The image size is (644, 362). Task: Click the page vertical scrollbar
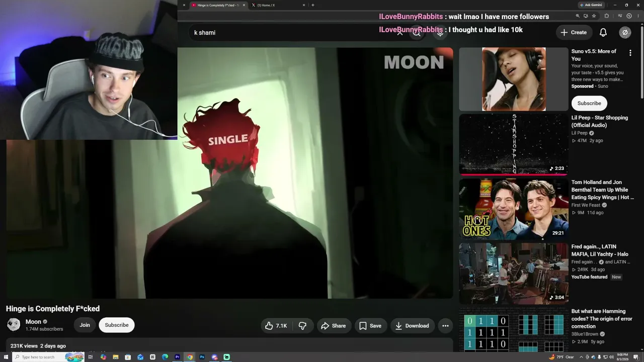tap(641, 63)
